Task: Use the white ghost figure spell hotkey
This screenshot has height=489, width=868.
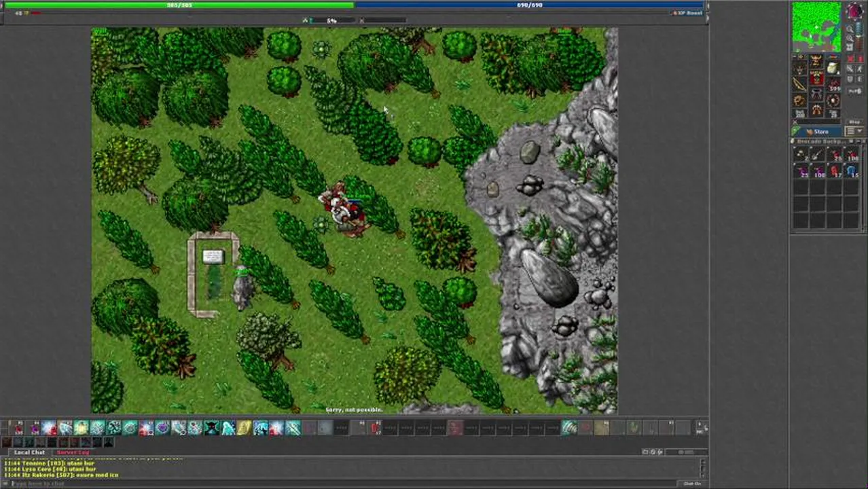Action: click(228, 427)
